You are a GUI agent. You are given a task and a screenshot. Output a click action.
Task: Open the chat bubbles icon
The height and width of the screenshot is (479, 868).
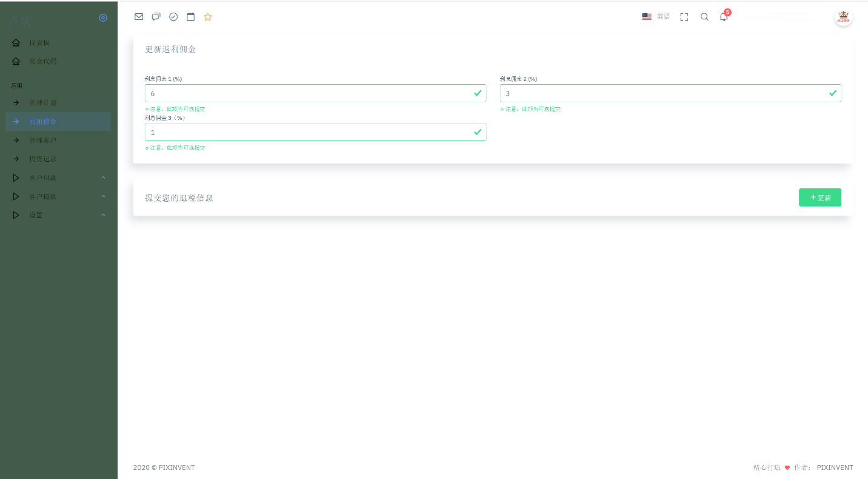(156, 17)
